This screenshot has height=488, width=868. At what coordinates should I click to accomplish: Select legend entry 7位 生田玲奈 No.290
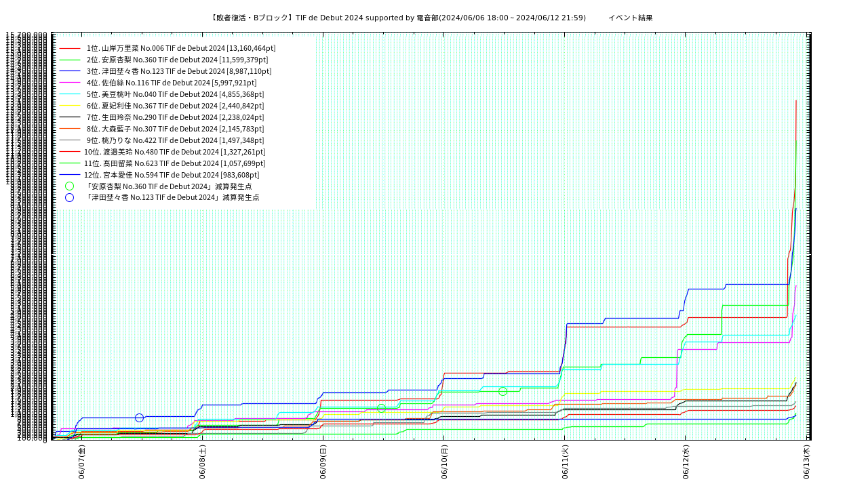[x=175, y=117]
